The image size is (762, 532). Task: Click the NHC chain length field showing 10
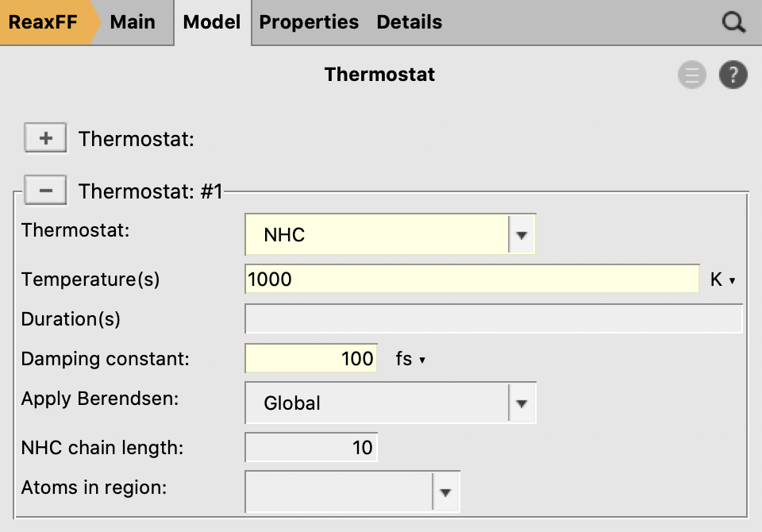310,447
